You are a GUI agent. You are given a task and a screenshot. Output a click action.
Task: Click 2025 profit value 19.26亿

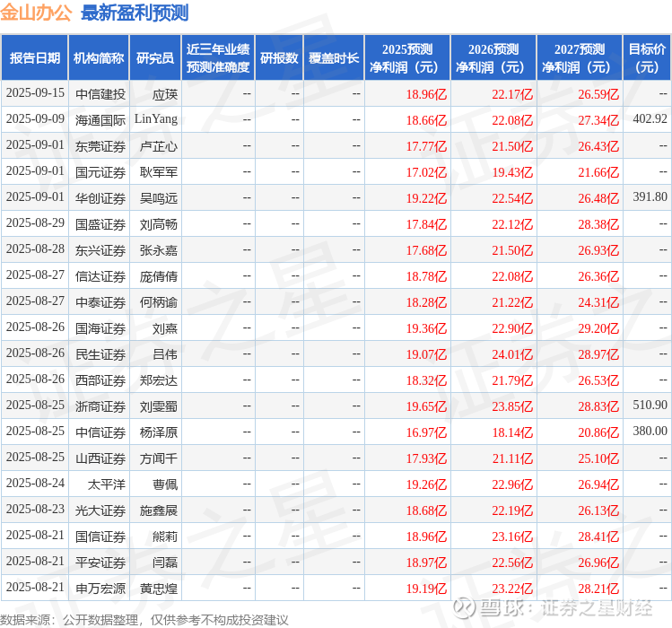tap(426, 484)
